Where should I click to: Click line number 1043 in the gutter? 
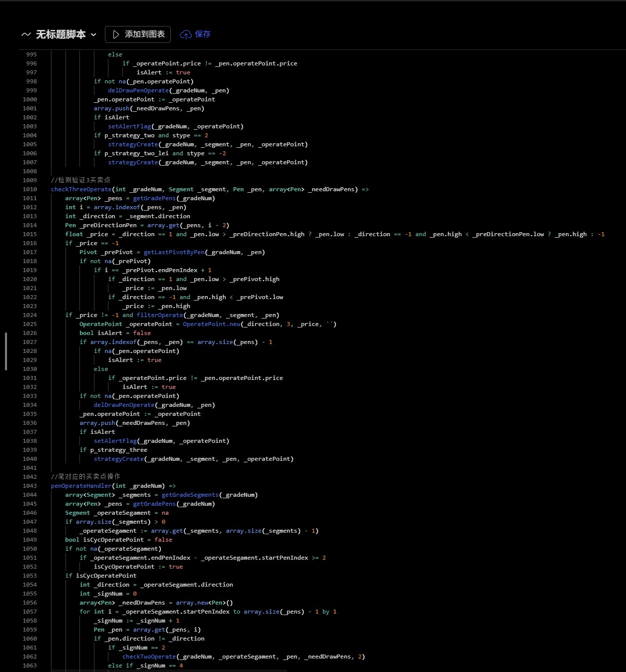tap(29, 486)
